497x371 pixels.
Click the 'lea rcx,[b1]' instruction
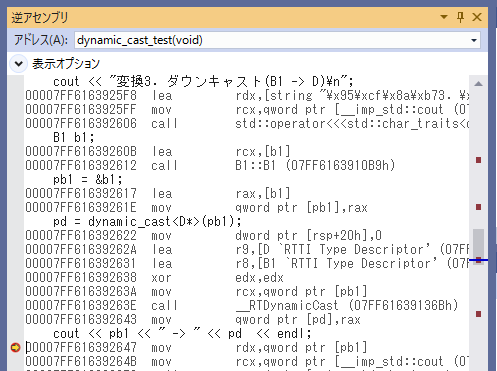[x=158, y=152]
